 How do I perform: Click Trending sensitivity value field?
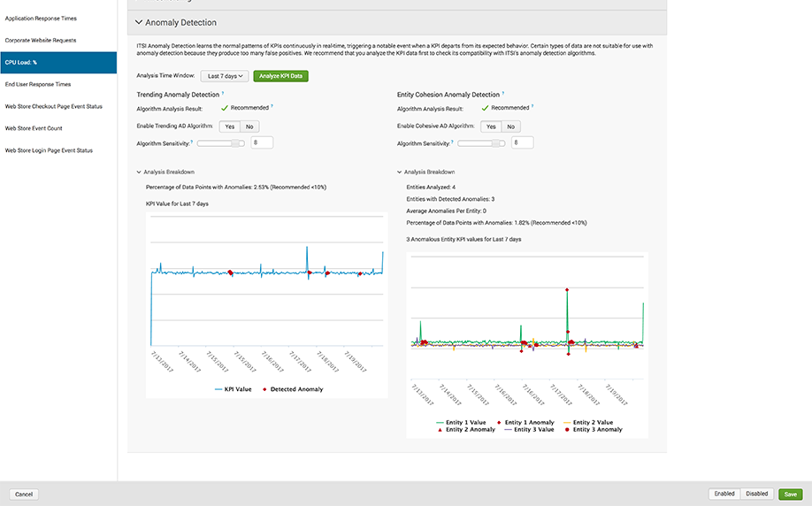click(262, 142)
